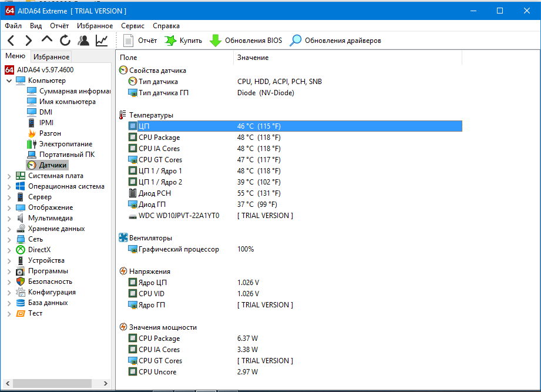Select the Диод PCH row

(x=295, y=193)
